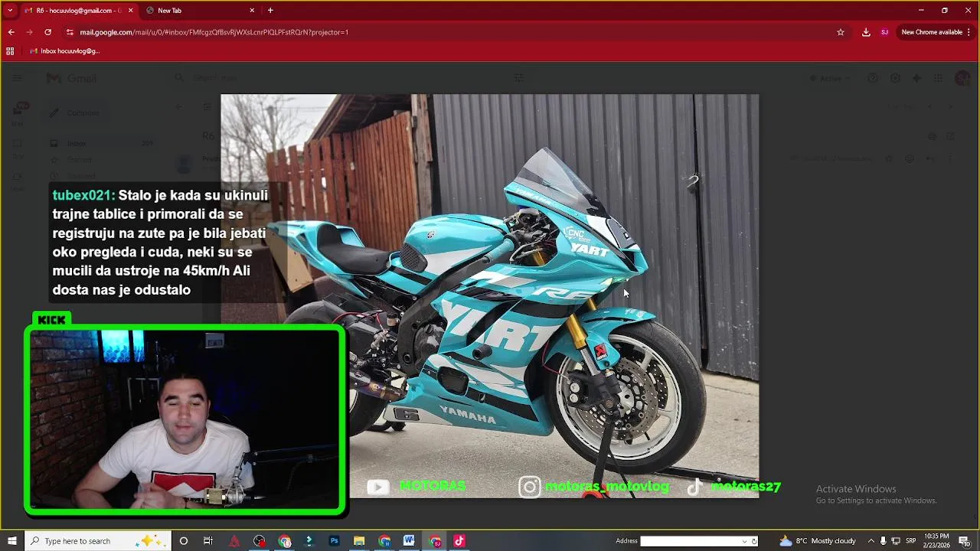This screenshot has width=980, height=551.
Task: Open the 8°C Mostly cloudy weather widget
Action: [x=818, y=541]
